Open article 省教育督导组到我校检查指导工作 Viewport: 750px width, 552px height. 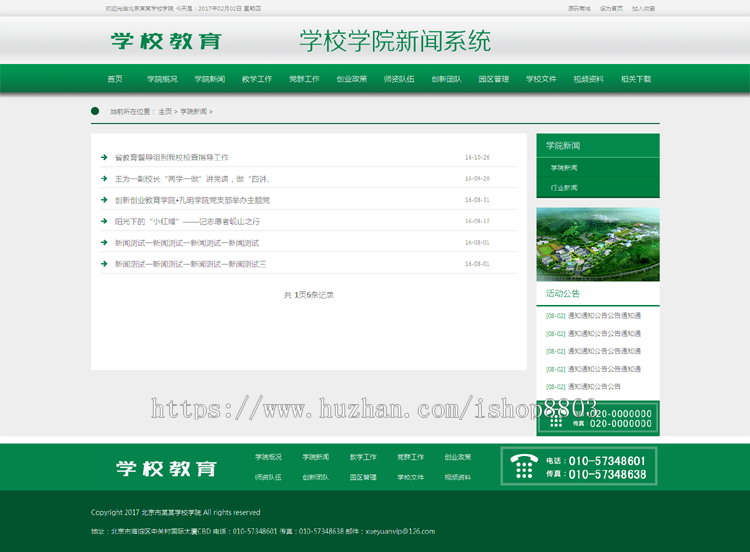pos(172,157)
